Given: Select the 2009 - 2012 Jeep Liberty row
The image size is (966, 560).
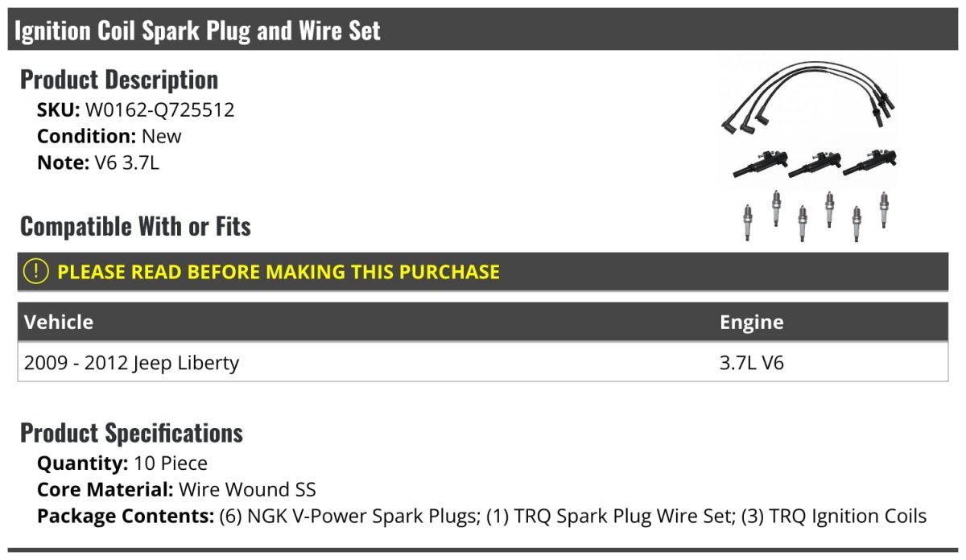Looking at the screenshot, I should [132, 363].
